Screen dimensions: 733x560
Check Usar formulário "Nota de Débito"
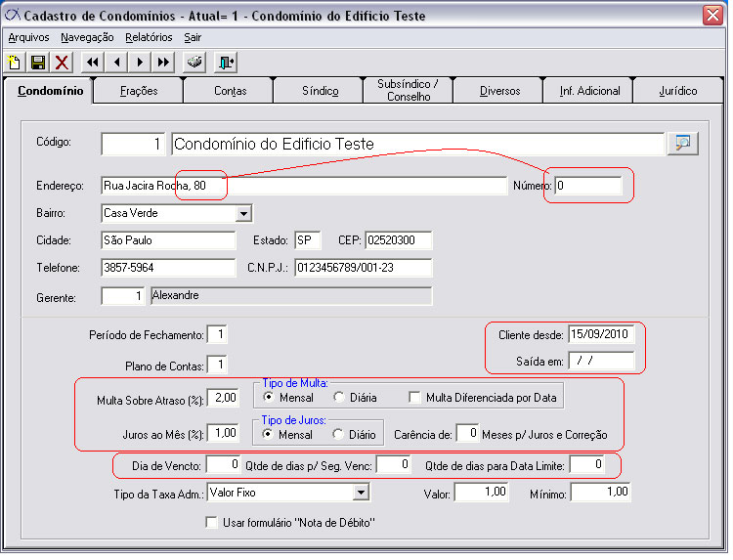click(211, 523)
